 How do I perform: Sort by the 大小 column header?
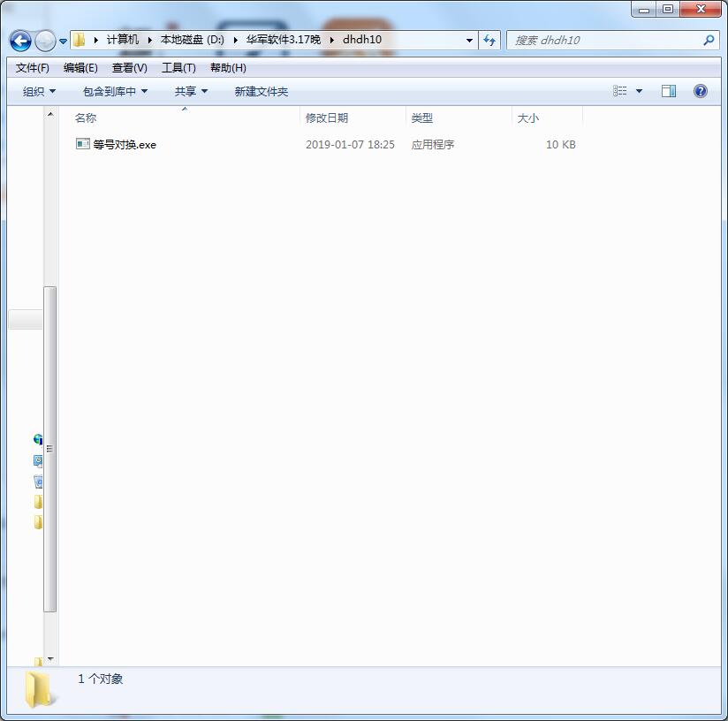[528, 118]
